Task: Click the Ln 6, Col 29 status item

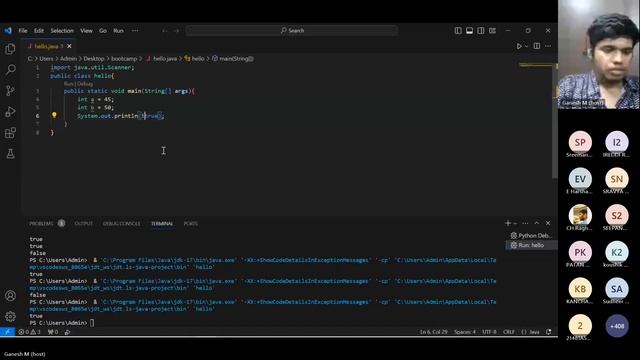Action: click(433, 332)
